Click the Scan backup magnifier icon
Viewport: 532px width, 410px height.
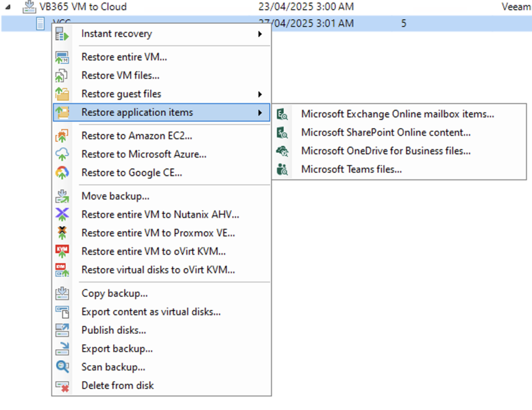coord(62,367)
